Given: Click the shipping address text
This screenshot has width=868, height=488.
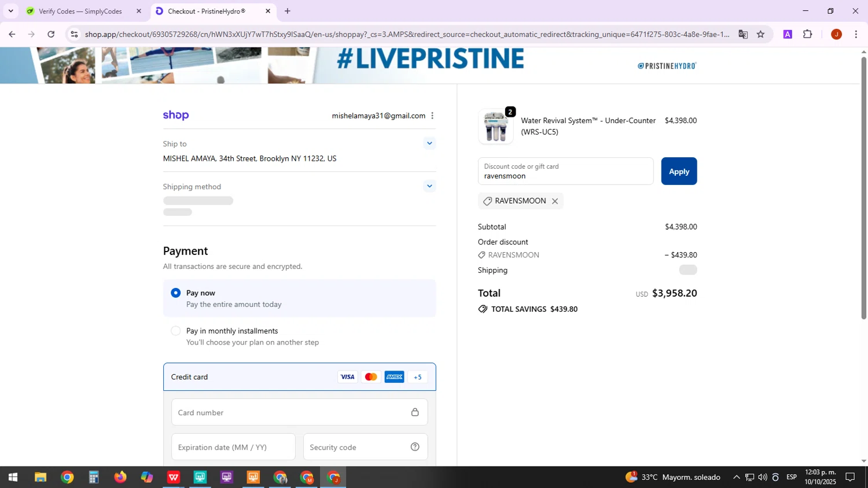Looking at the screenshot, I should 249,158.
